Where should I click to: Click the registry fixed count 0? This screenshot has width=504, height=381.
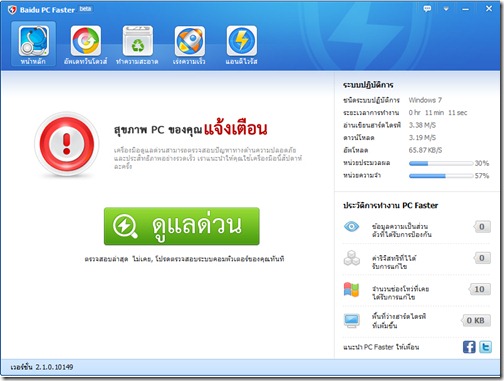click(482, 258)
